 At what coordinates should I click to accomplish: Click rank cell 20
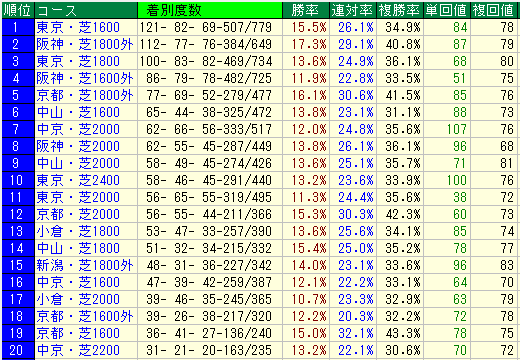click(18, 350)
